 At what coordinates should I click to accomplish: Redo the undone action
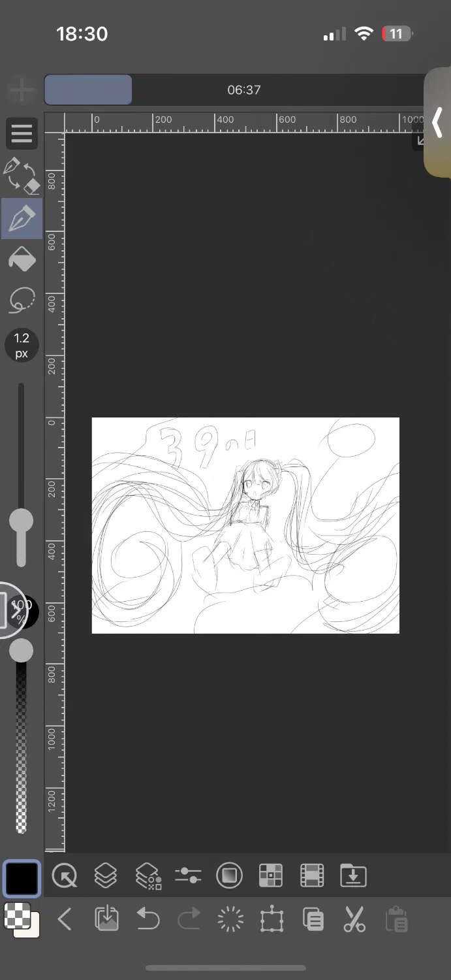pyautogui.click(x=189, y=919)
